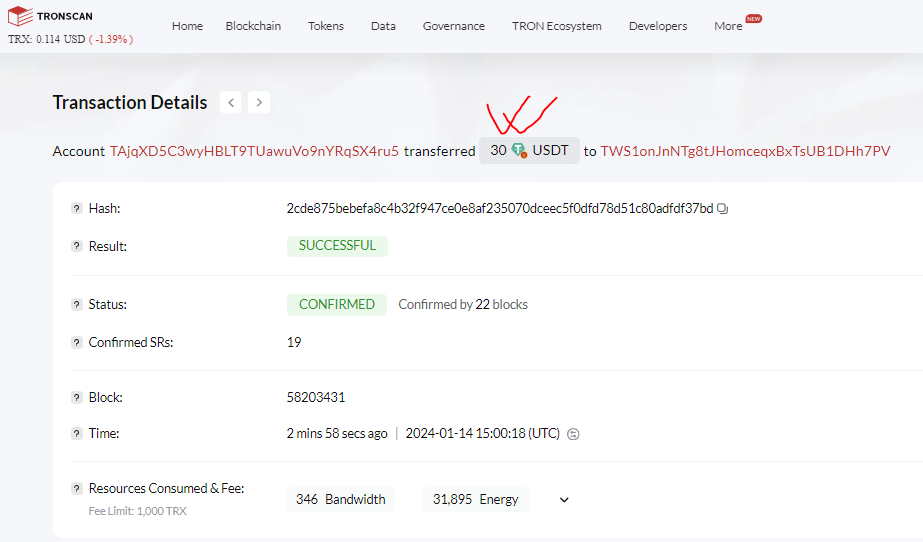The width and height of the screenshot is (923, 542).
Task: Go to next transaction arrow
Action: [259, 102]
